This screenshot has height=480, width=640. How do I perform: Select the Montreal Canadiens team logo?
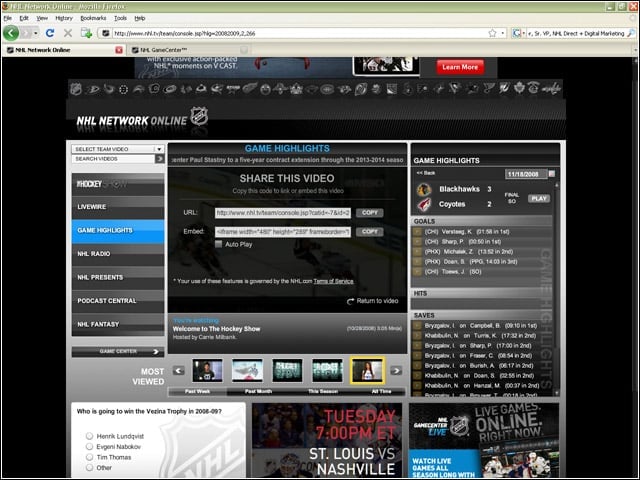(x=327, y=89)
